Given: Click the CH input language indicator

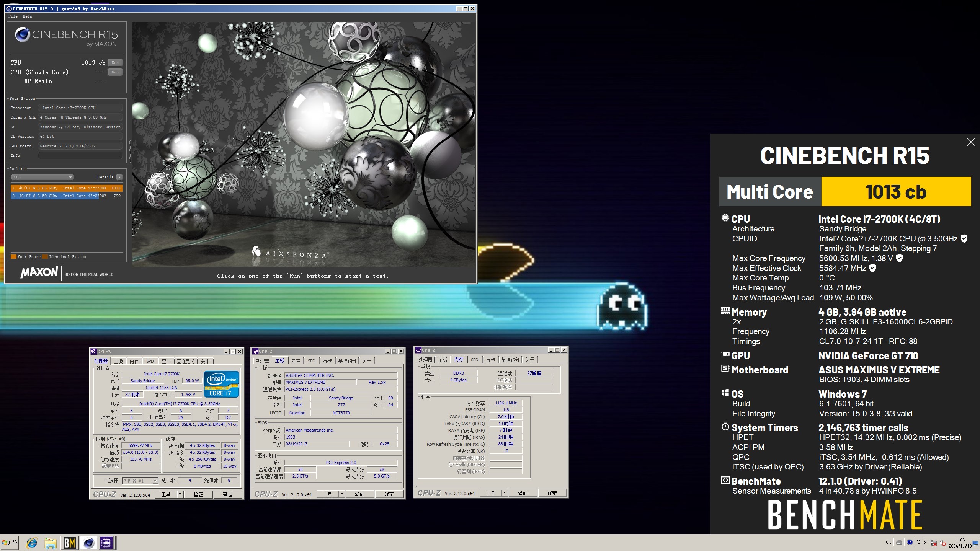Looking at the screenshot, I should [x=889, y=542].
